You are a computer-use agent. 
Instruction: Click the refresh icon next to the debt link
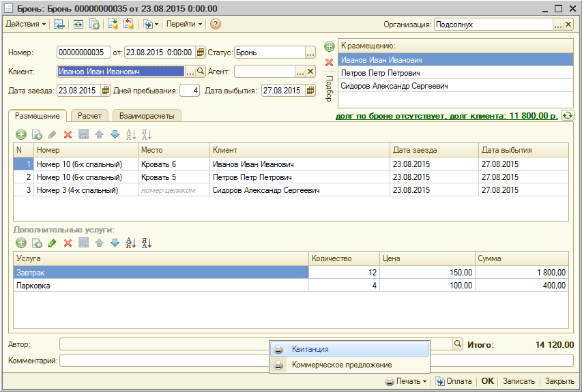(x=567, y=116)
